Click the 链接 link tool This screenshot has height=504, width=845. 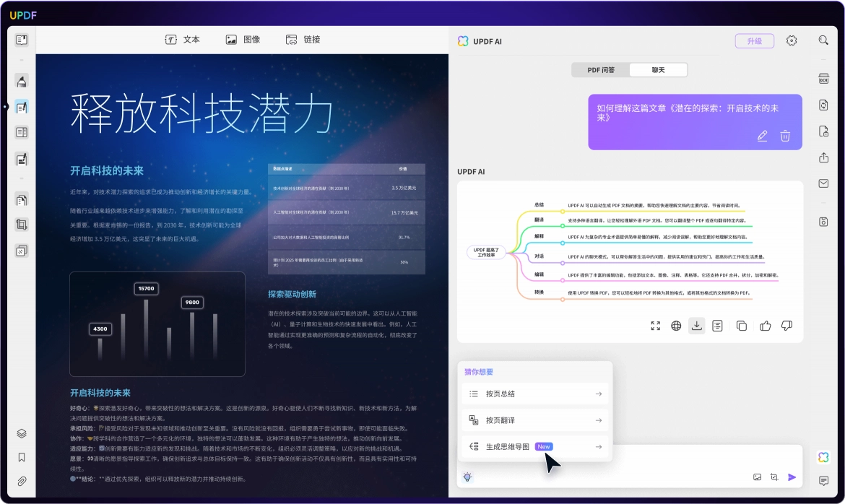point(303,39)
